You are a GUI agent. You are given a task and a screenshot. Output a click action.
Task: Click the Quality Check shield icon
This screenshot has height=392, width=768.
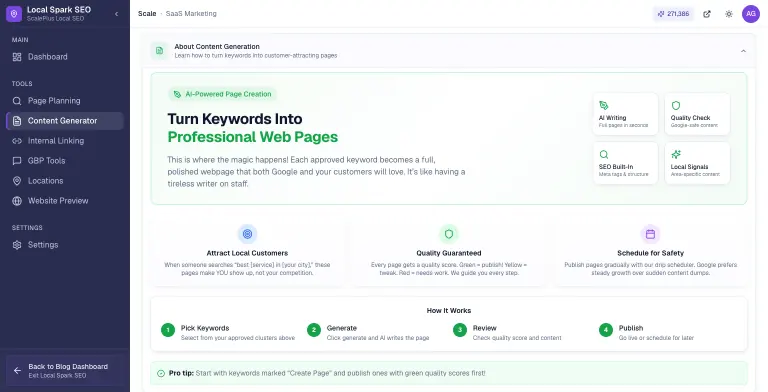[x=676, y=105]
